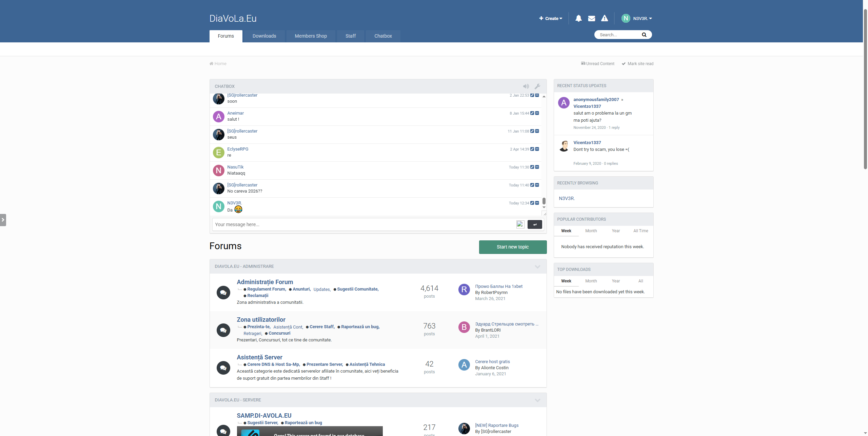
Task: Click the search magnifier icon
Action: pos(644,35)
